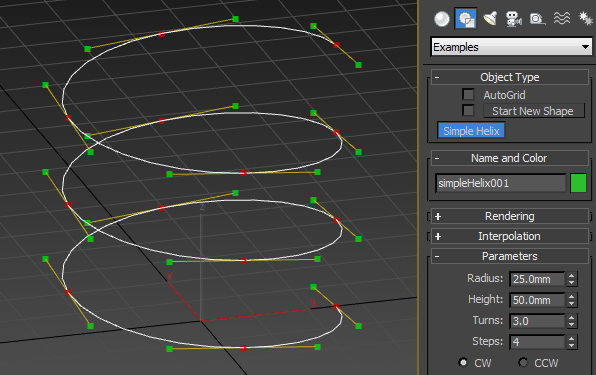This screenshot has width=596, height=375.
Task: Select the CW direction radio button
Action: [x=463, y=362]
